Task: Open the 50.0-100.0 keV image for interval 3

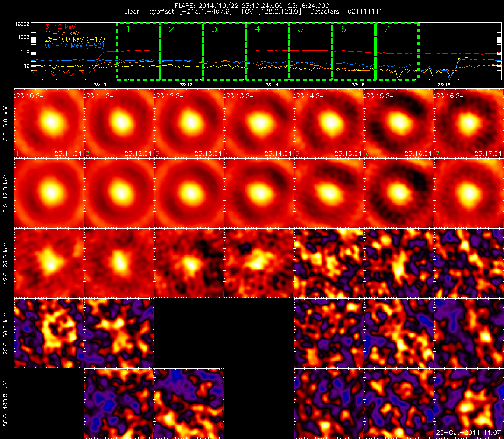Action: (x=189, y=404)
